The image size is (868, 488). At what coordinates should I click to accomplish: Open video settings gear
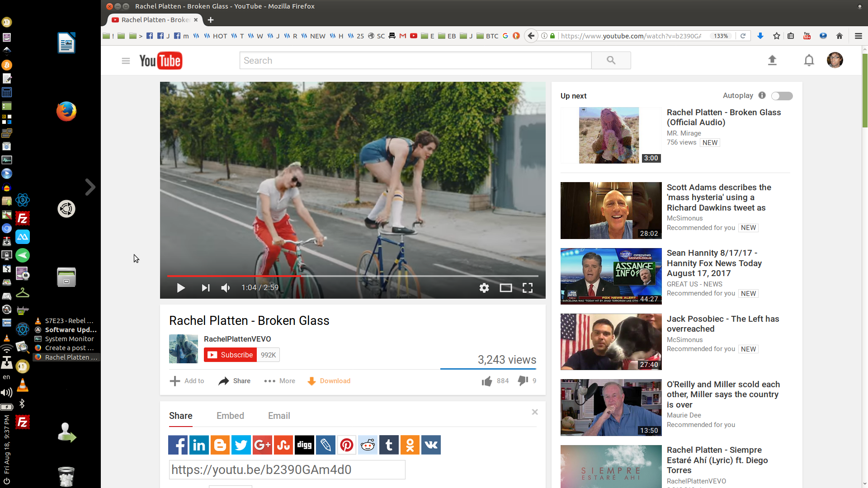(484, 288)
